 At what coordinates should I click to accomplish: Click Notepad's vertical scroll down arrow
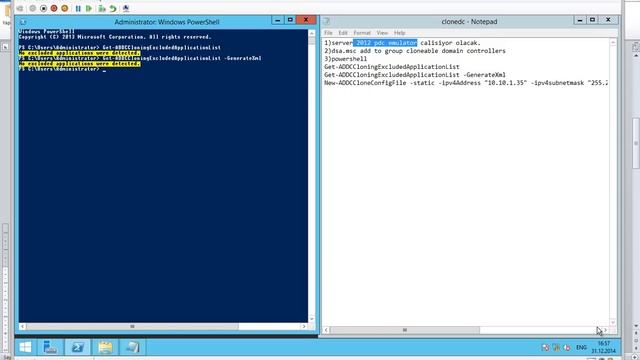[x=613, y=322]
